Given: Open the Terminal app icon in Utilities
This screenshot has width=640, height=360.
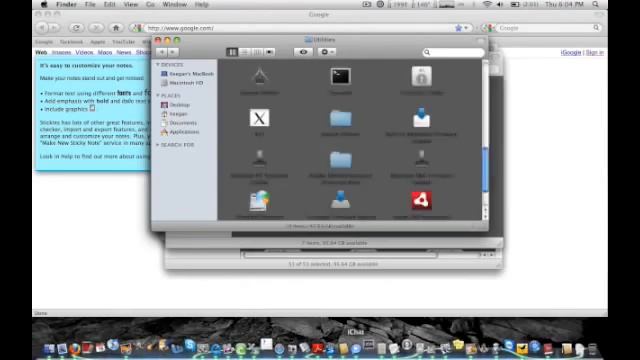Looking at the screenshot, I should coord(340,76).
